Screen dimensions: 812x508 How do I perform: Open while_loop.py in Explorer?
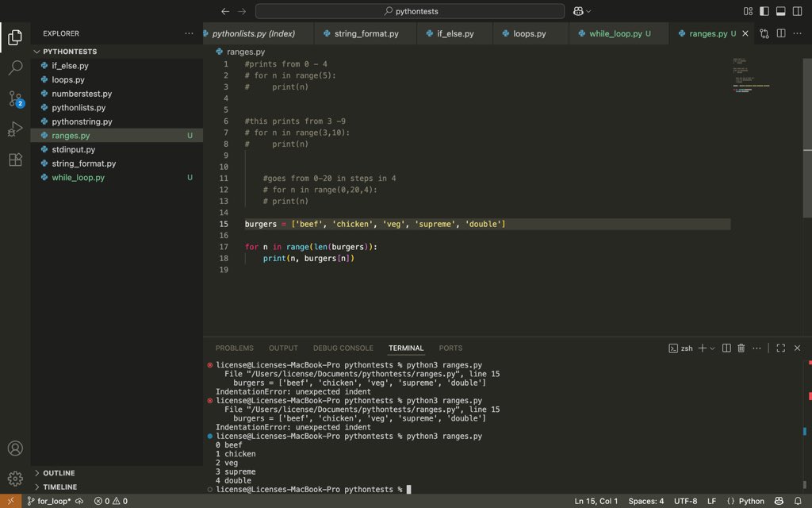(x=117, y=177)
